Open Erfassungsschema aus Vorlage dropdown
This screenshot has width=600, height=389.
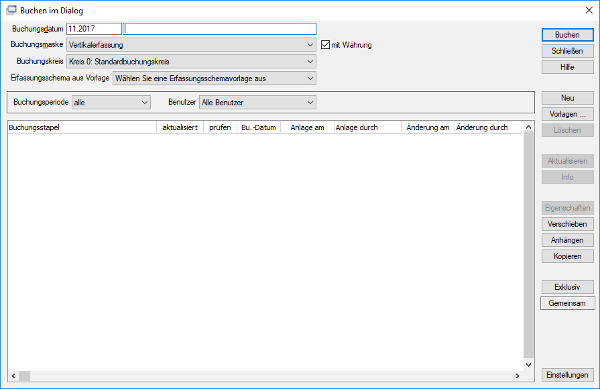click(x=214, y=78)
